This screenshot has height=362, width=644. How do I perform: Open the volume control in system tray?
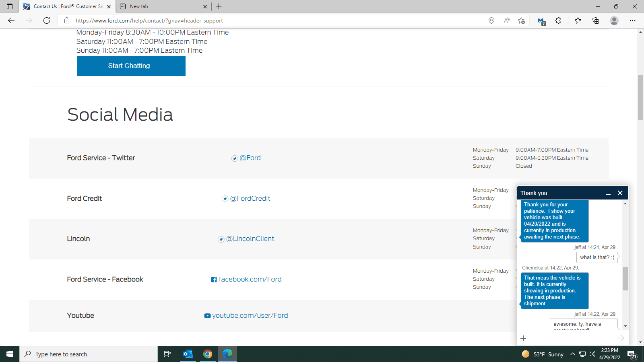click(x=592, y=354)
